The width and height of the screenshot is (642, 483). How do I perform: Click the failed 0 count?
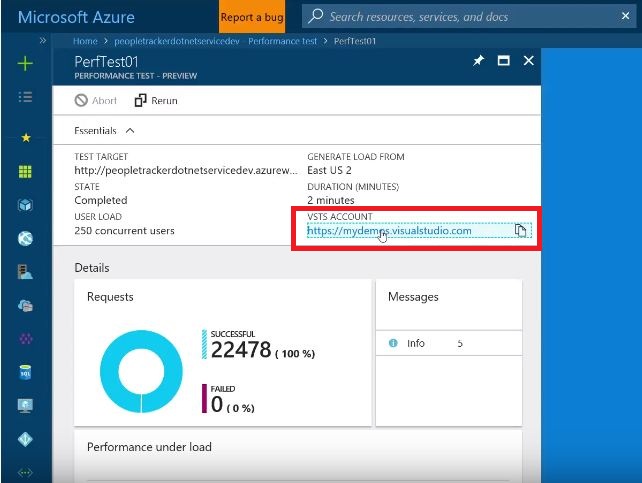point(217,404)
